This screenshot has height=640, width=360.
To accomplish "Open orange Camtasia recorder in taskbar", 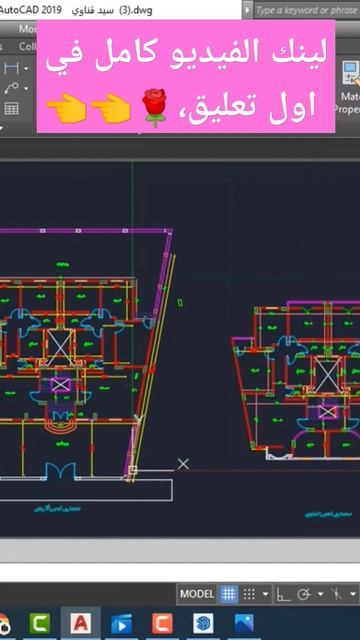I will point(162,623).
